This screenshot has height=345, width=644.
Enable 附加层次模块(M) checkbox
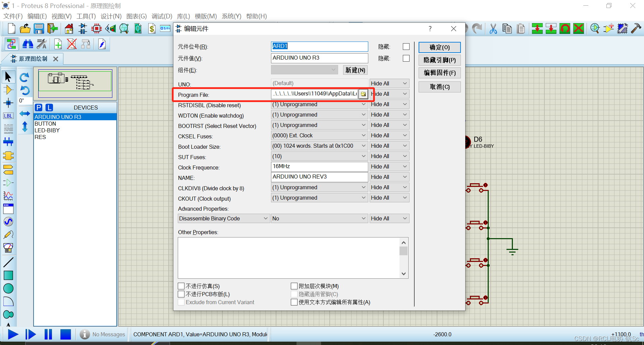[x=294, y=286]
